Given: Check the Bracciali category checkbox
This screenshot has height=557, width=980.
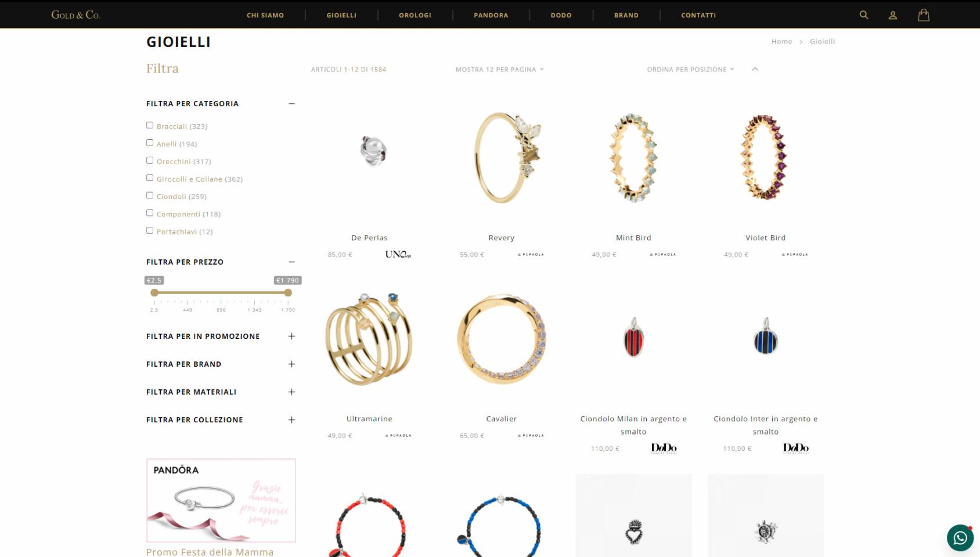Looking at the screenshot, I should click(x=150, y=125).
